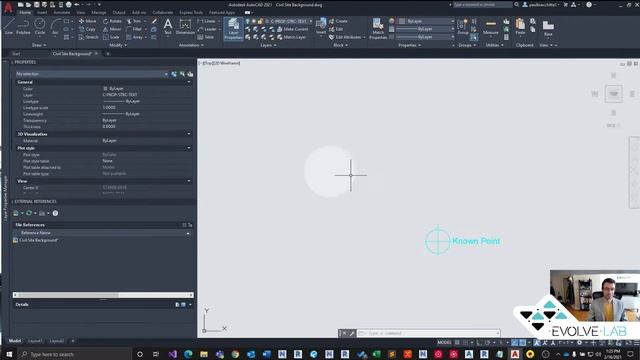This screenshot has height=360, width=640.
Task: Click the Windows taskbar search box
Action: [76, 354]
